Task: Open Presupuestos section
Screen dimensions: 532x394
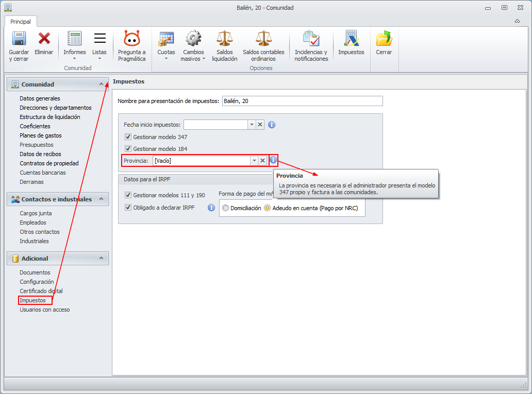Action: 36,145
